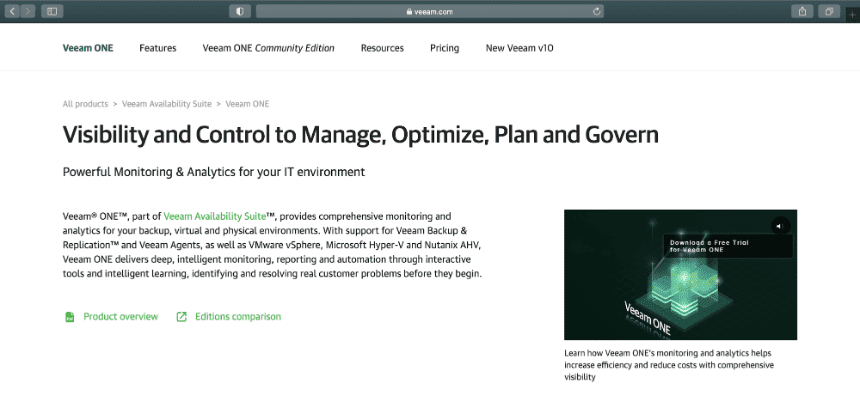Click the Veeam ONE breadcrumb
The width and height of the screenshot is (860, 396).
click(247, 104)
